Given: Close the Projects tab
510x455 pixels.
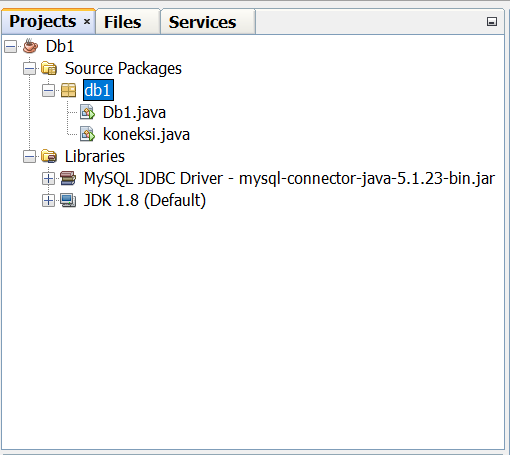Looking at the screenshot, I should pyautogui.click(x=87, y=22).
